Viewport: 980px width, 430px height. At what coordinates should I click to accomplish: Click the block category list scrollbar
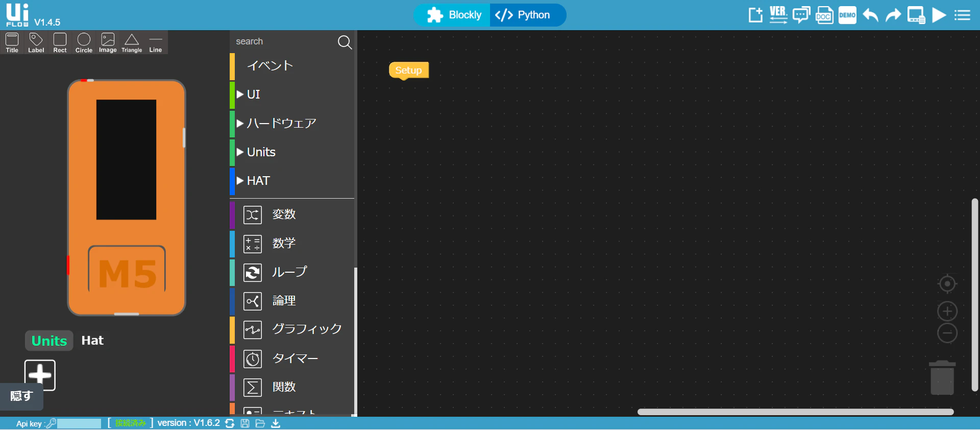click(x=355, y=340)
